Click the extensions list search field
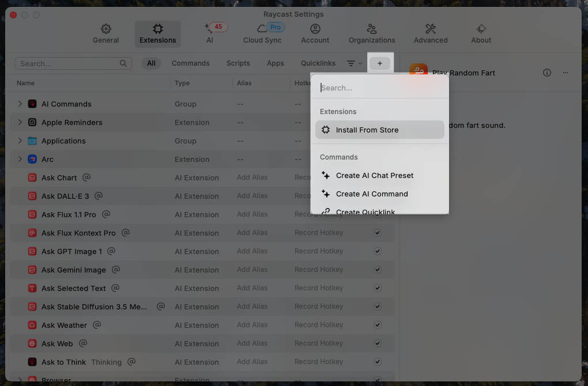This screenshot has height=386, width=588. pyautogui.click(x=73, y=63)
